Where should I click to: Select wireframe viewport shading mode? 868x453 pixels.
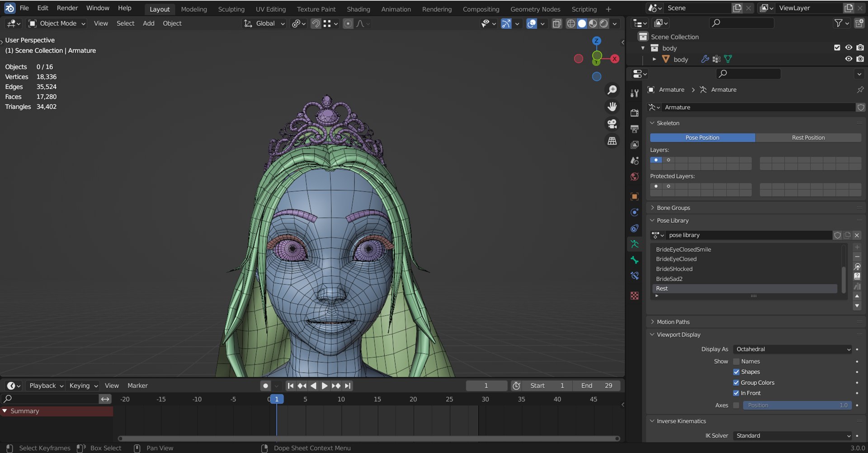pos(571,23)
